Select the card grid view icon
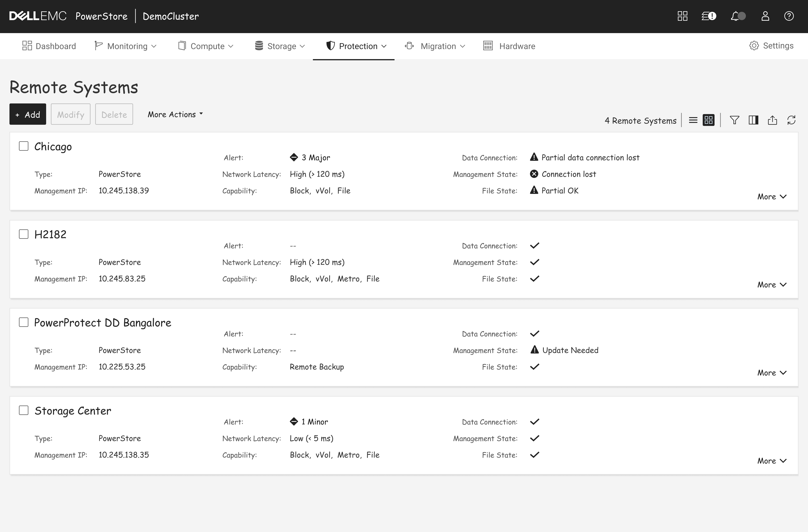Image resolution: width=808 pixels, height=532 pixels. pyautogui.click(x=708, y=120)
